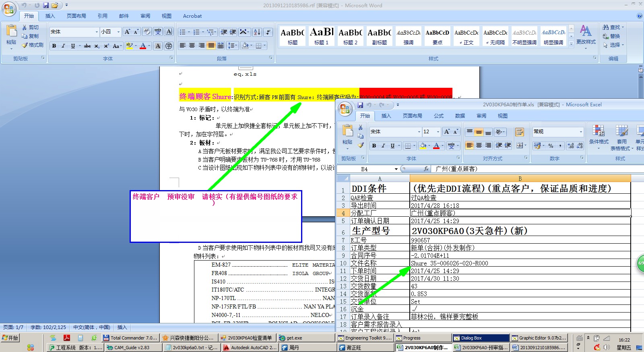Click Cut (剪切) in Word ribbon
Image resolution: width=644 pixels, height=352 pixels.
click(31, 27)
